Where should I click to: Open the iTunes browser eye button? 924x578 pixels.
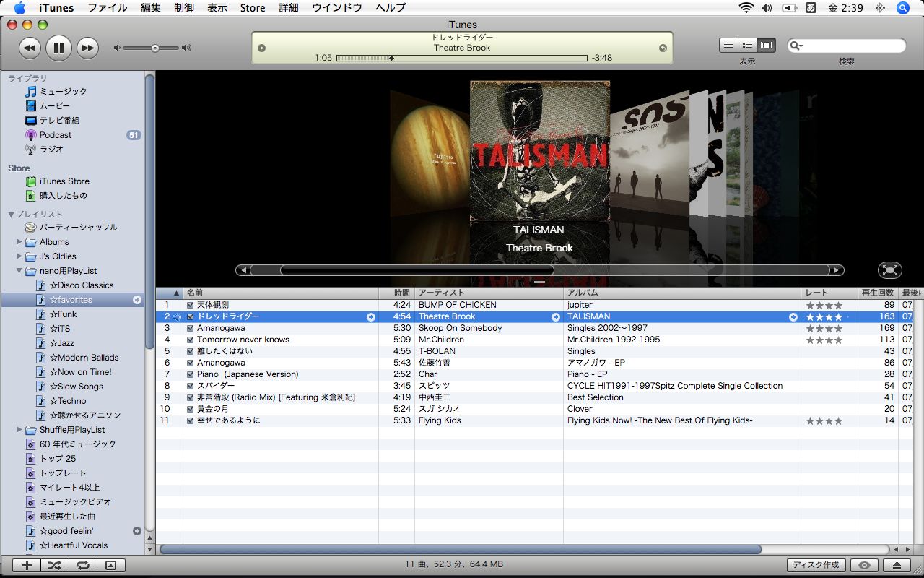[864, 566]
